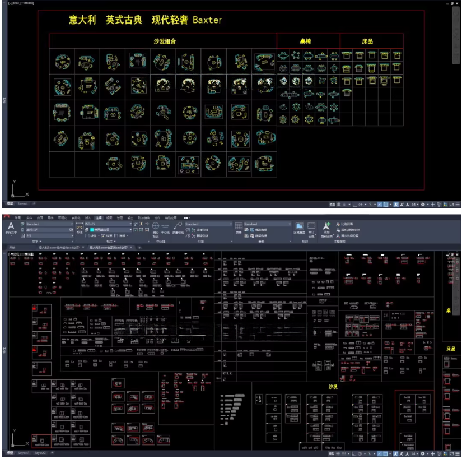476x459 pixels.
Task: Toggle annotation visibility in upper status bar
Action: 396,205
